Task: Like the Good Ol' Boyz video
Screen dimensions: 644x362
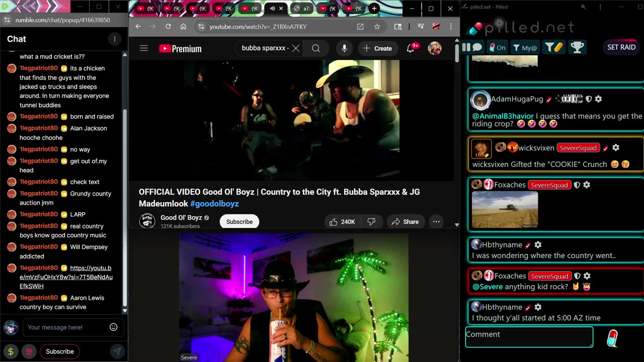Action: pos(342,222)
